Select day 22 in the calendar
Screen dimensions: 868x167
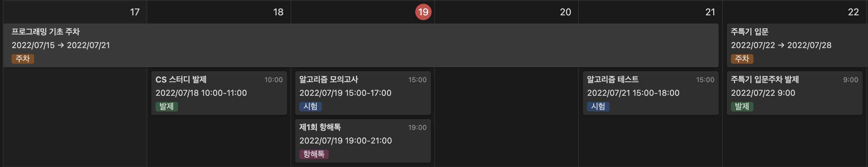tap(853, 12)
